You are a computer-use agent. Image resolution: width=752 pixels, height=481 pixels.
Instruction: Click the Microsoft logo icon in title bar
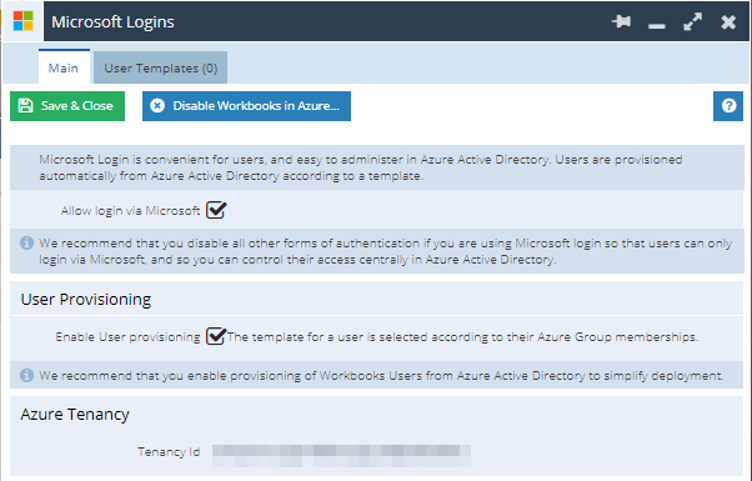23,22
